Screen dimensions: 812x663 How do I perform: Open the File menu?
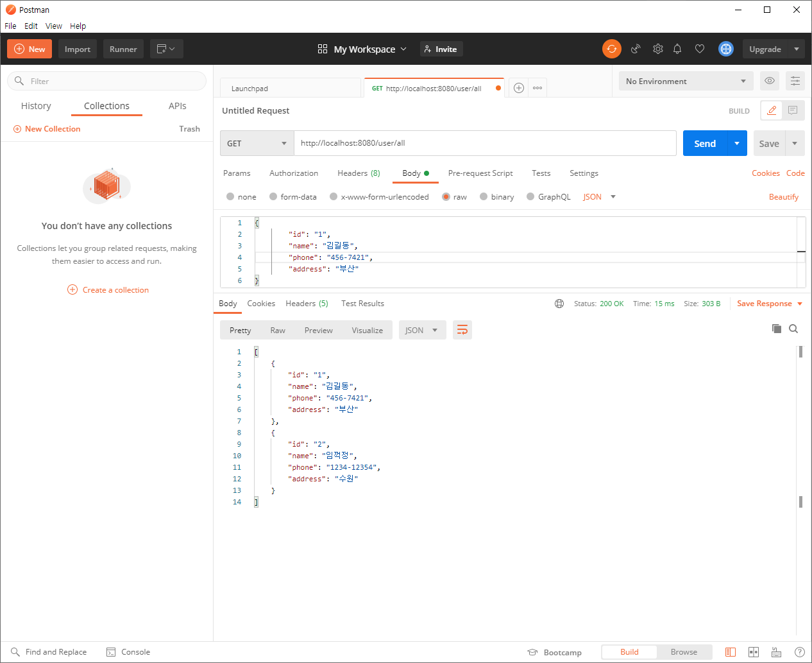coord(10,26)
